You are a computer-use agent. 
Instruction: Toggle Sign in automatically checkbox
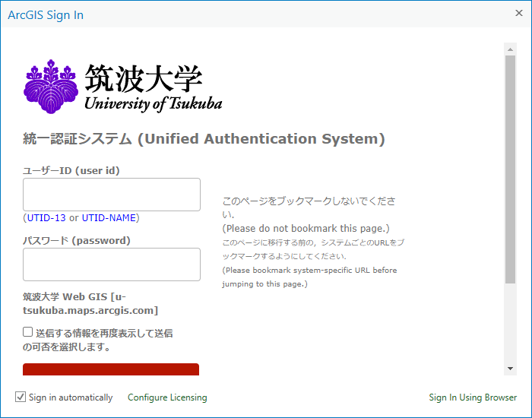pos(21,397)
